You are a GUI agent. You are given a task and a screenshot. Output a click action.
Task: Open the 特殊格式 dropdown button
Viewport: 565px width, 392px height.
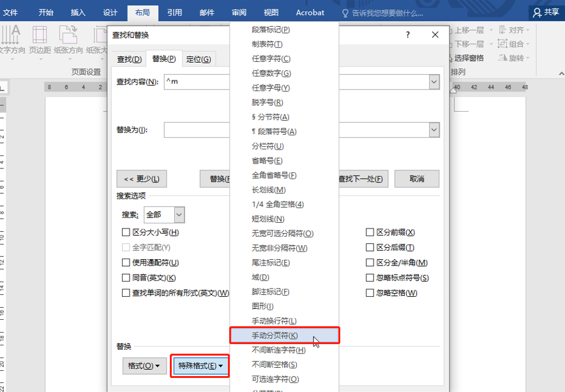tap(200, 366)
